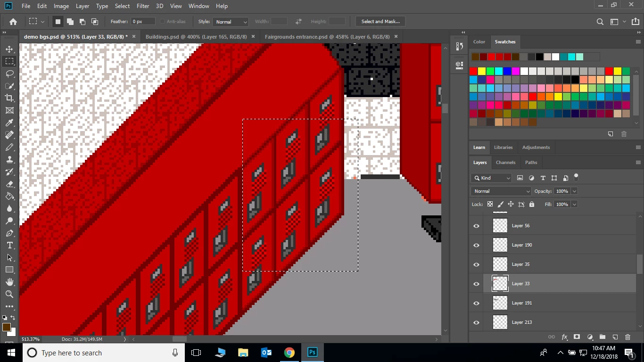Create a new group folder icon

(603, 337)
